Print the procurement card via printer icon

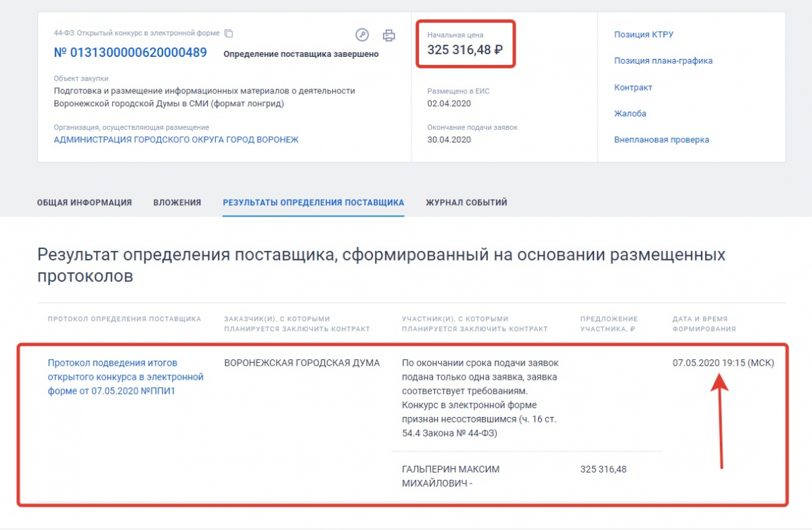point(388,35)
